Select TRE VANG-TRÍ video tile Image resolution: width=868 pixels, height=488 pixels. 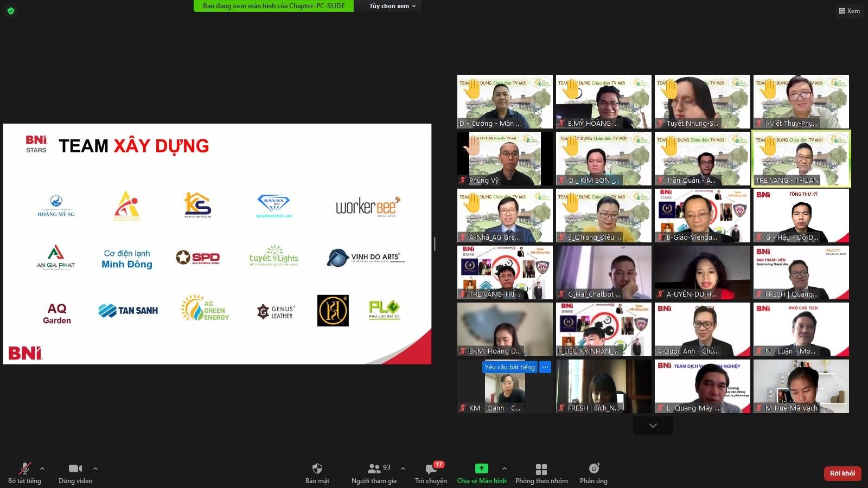505,272
